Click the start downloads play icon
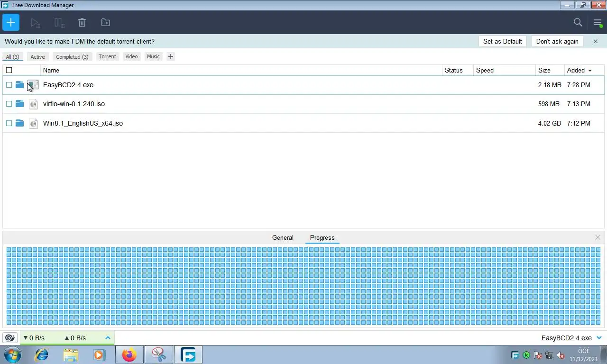 (35, 22)
